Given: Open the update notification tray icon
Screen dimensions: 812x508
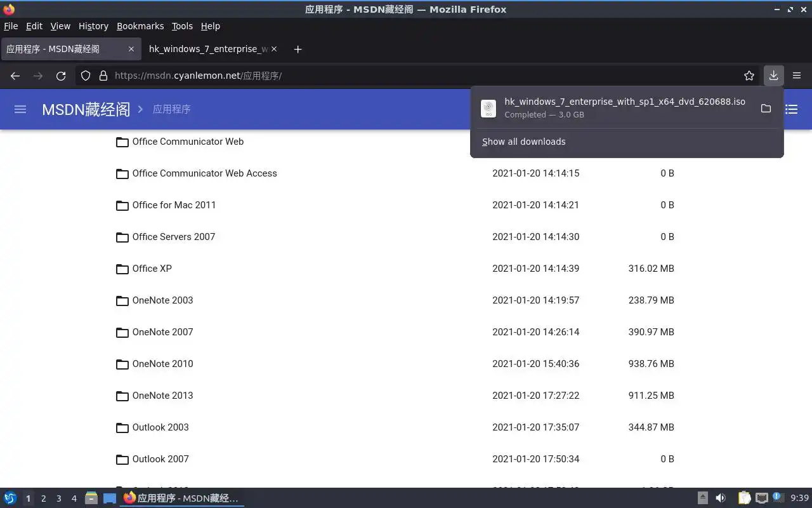Looking at the screenshot, I should tap(778, 498).
